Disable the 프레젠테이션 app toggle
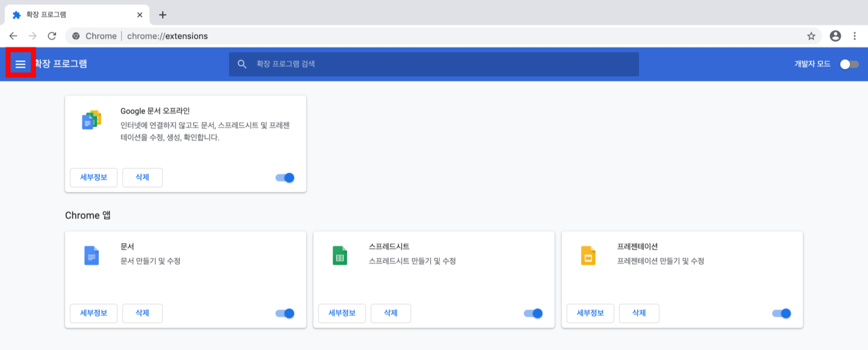This screenshot has width=868, height=350. [782, 313]
